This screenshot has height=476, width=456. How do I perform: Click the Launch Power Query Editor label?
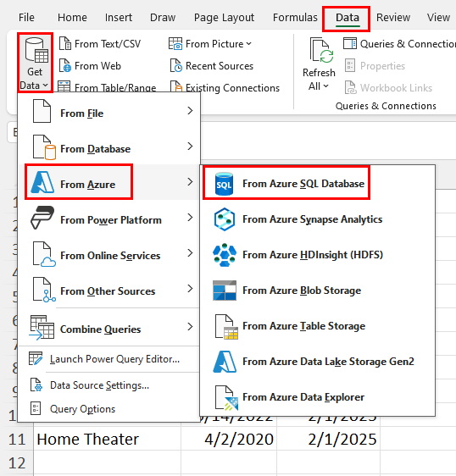pos(114,359)
